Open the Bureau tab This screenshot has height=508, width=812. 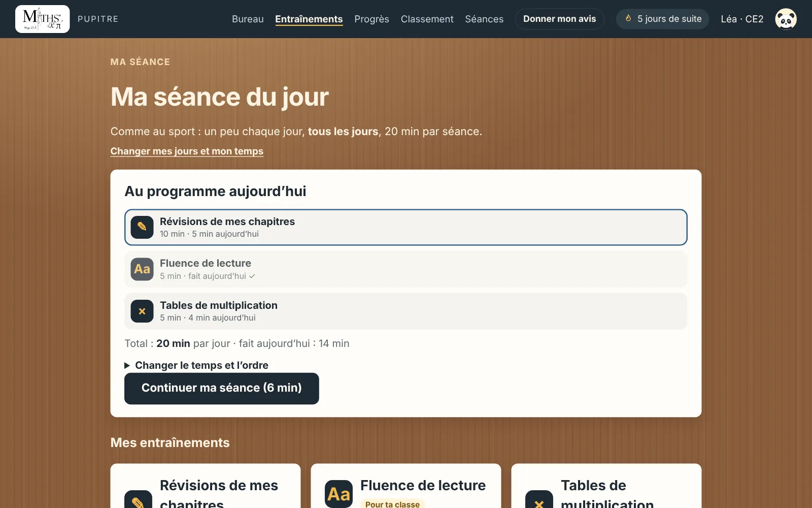(x=248, y=19)
